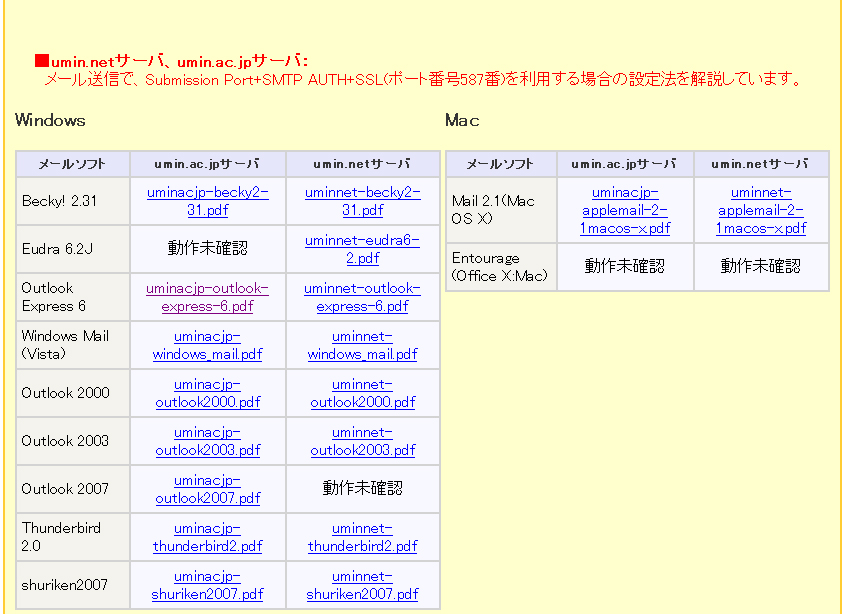The height and width of the screenshot is (614, 846).
Task: Click Windows table umin.ac.jpサーバ header
Action: (x=207, y=164)
